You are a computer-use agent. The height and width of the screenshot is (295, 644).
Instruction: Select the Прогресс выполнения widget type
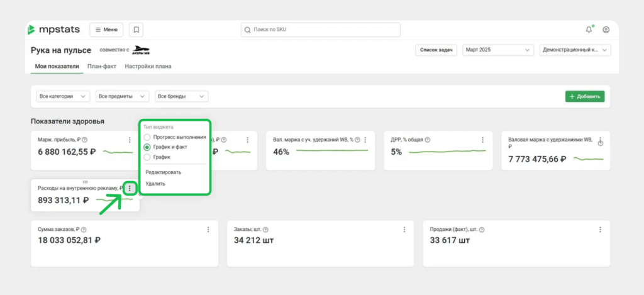(147, 137)
